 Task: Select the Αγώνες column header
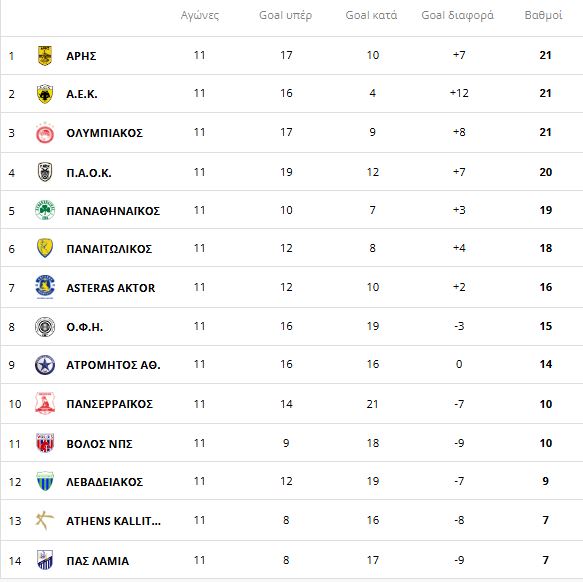[x=200, y=16]
